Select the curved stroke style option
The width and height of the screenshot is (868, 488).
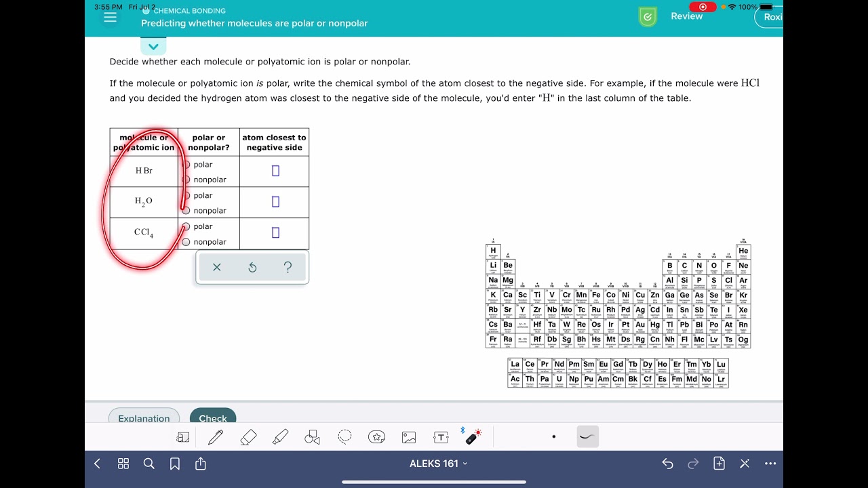coord(587,437)
